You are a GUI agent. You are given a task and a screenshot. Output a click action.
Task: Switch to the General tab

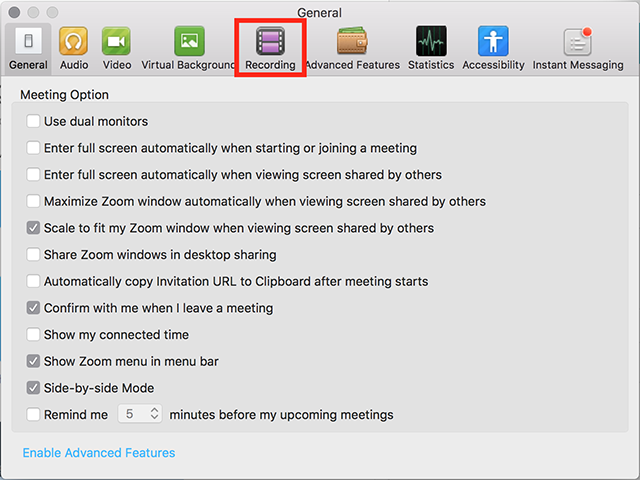pos(28,48)
